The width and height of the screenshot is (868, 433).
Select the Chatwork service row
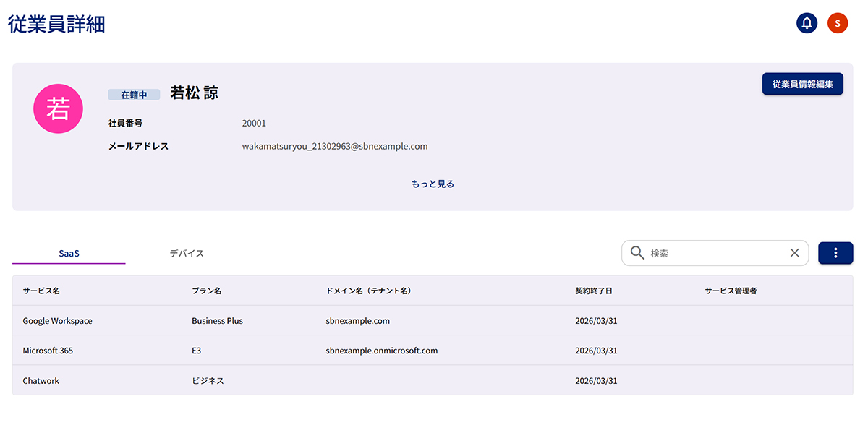[41, 381]
